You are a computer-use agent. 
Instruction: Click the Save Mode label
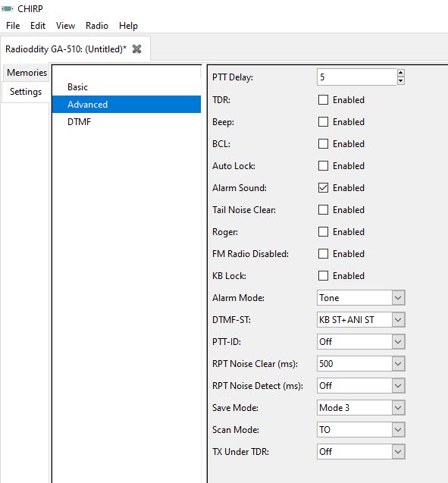235,408
